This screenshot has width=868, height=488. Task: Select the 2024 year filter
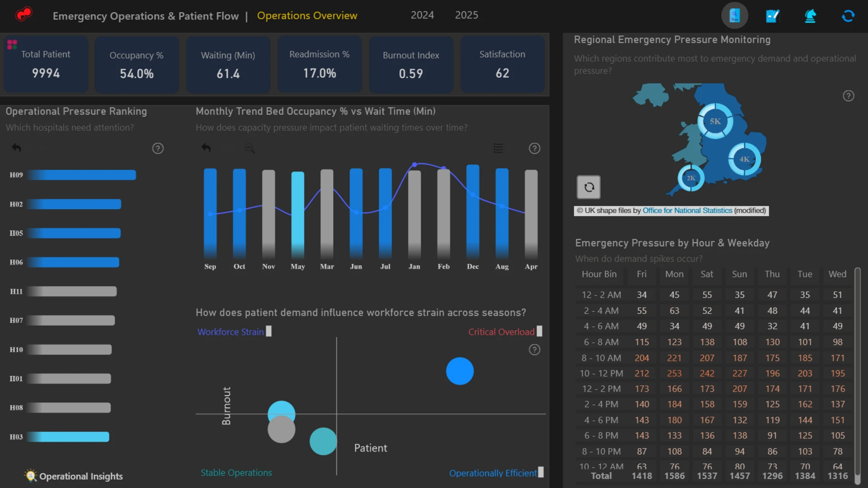coord(422,15)
